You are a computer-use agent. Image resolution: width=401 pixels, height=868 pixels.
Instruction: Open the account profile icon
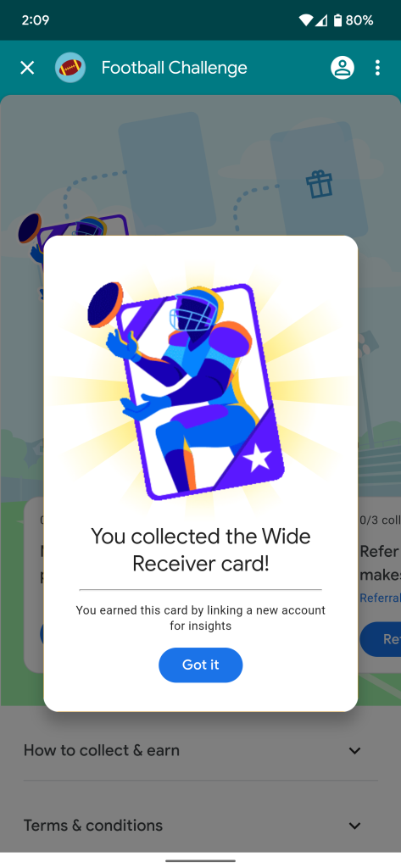343,68
